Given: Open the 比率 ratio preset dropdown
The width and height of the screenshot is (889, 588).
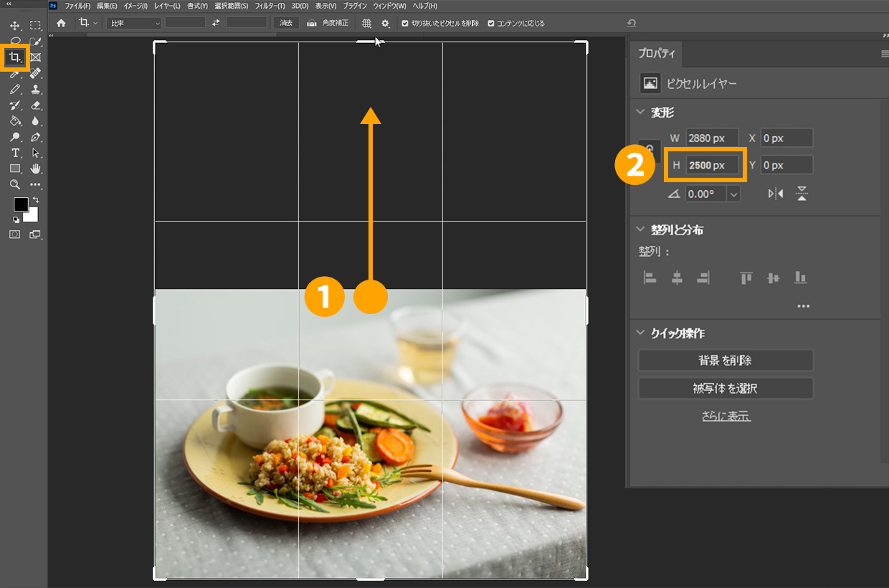Looking at the screenshot, I should coord(134,23).
